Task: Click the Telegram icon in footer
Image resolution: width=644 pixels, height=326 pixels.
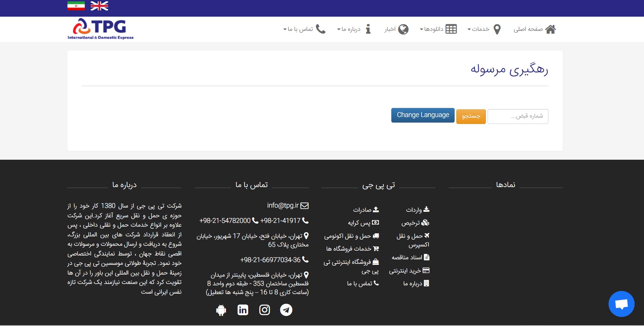Action: pos(286,310)
